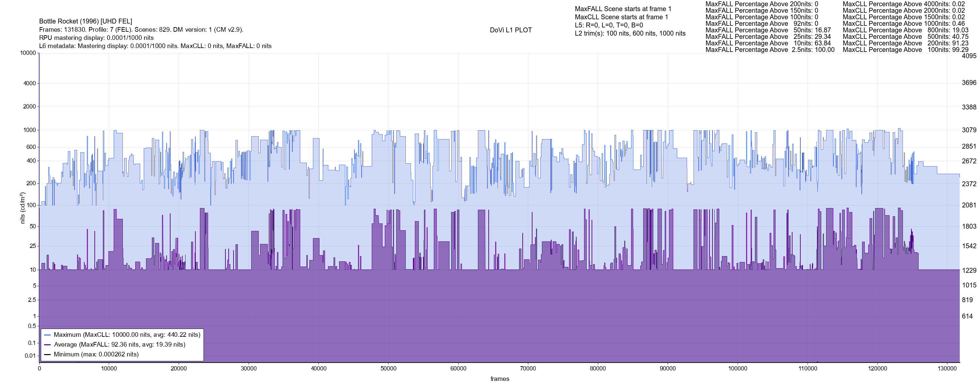Click the 50000 frame tick label
980x392 pixels.
point(388,369)
